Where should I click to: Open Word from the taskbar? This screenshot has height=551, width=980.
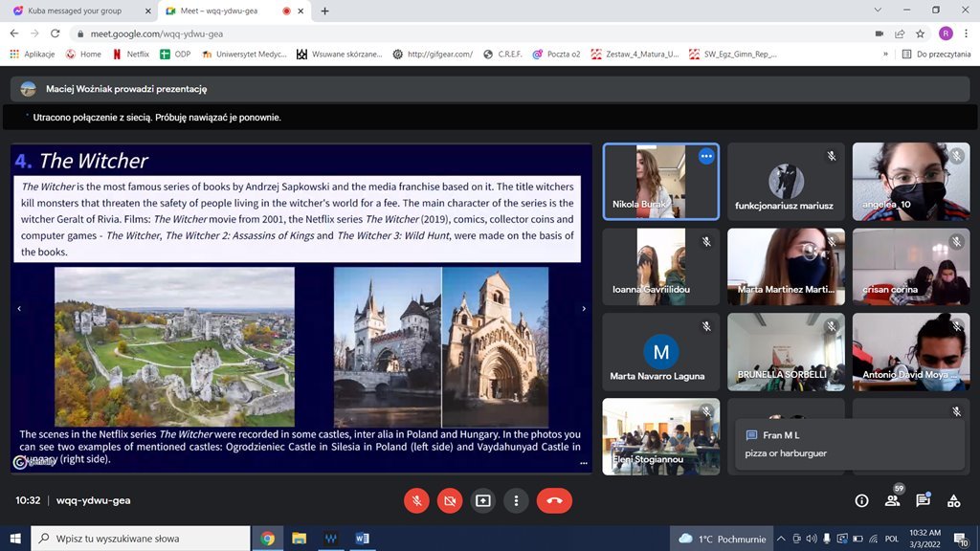(x=362, y=539)
